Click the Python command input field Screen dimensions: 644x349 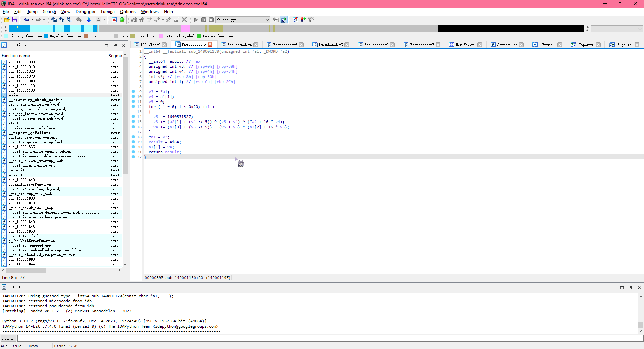[329, 338]
